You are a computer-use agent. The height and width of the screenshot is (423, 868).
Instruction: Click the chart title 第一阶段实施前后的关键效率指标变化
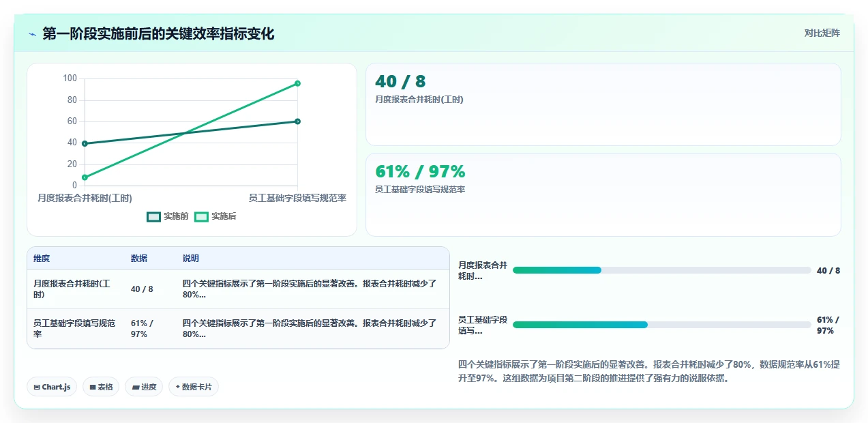(158, 34)
